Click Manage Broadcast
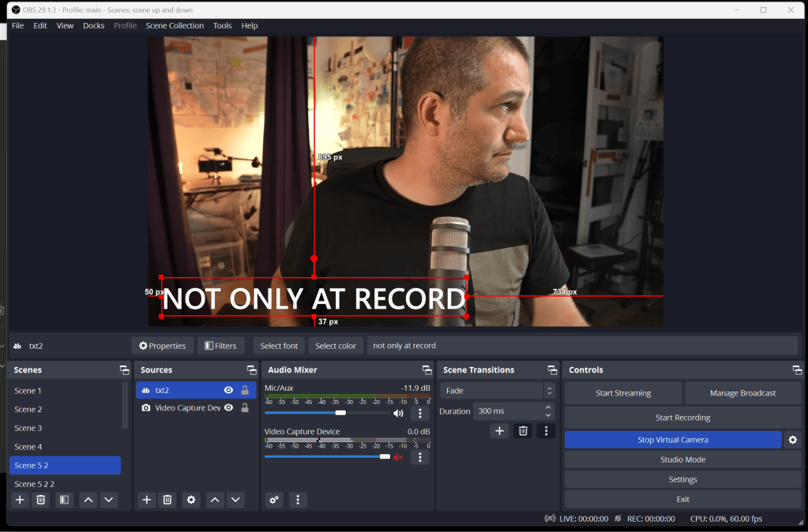Image resolution: width=808 pixels, height=532 pixels. coord(742,393)
